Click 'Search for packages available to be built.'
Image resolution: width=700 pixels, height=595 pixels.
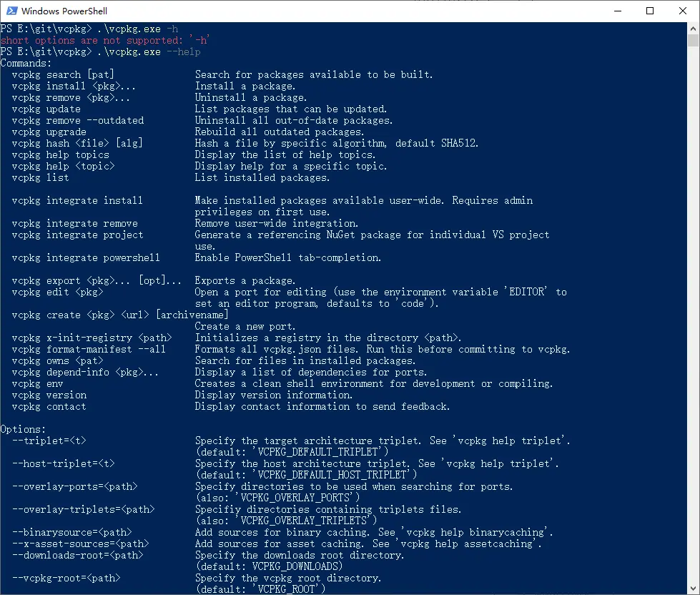314,74
